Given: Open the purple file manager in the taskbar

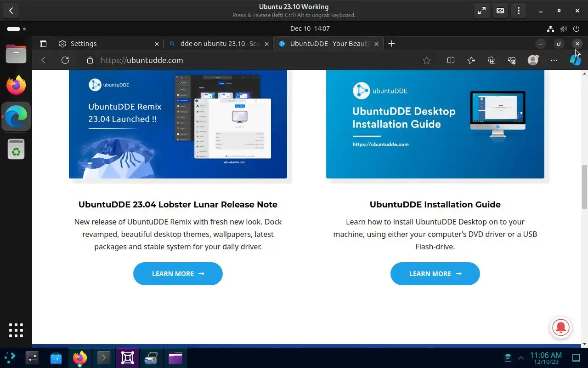Looking at the screenshot, I should [x=175, y=358].
